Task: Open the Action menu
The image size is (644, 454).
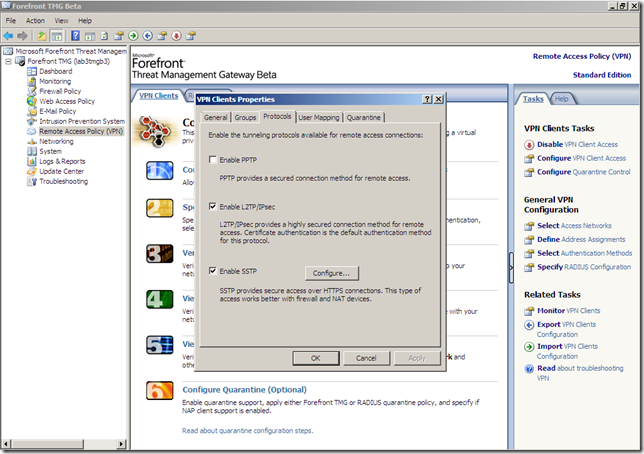Action: click(x=35, y=21)
